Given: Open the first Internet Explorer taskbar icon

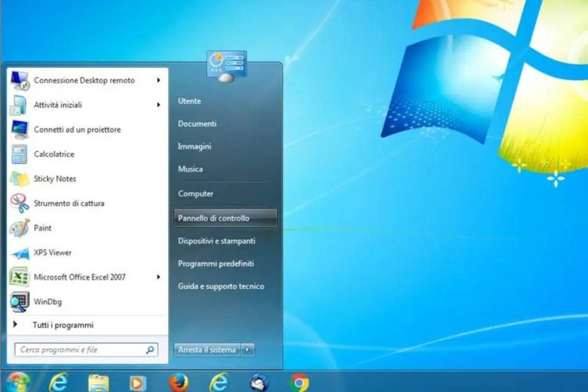Looking at the screenshot, I should 59,382.
